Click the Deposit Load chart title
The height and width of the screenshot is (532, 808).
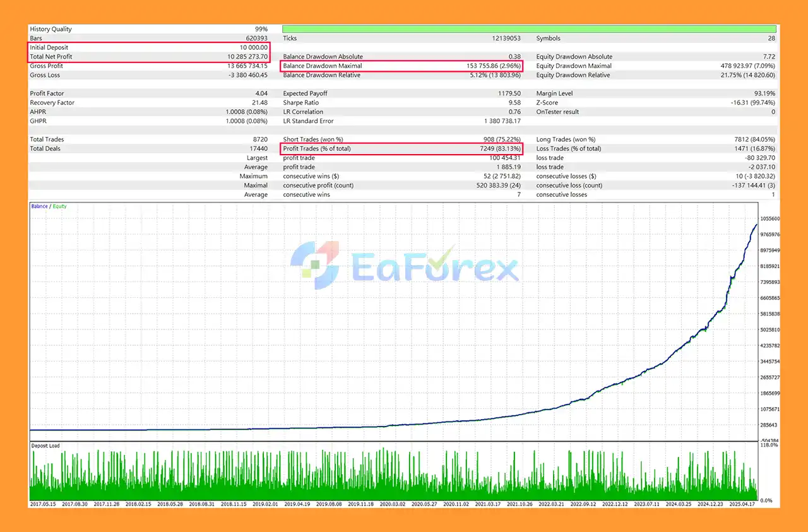tap(45, 446)
